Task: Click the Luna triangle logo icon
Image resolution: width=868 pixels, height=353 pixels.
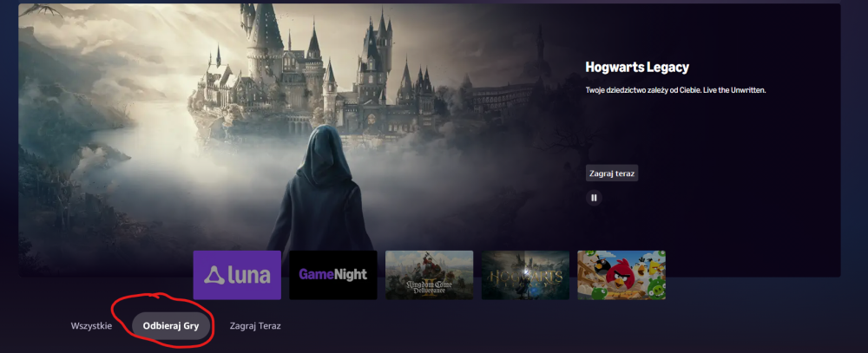Action: (212, 276)
